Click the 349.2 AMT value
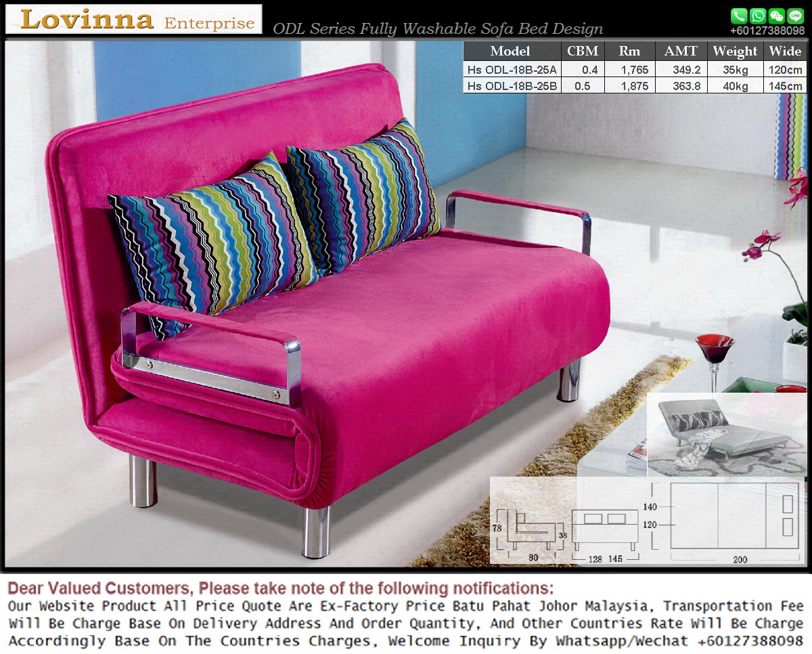Screen dimensions: 812x654 [686, 69]
